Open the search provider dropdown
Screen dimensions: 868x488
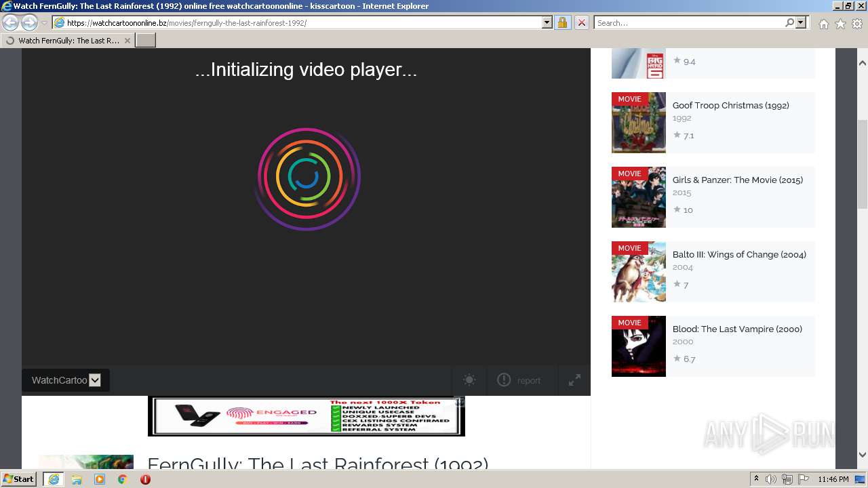801,22
